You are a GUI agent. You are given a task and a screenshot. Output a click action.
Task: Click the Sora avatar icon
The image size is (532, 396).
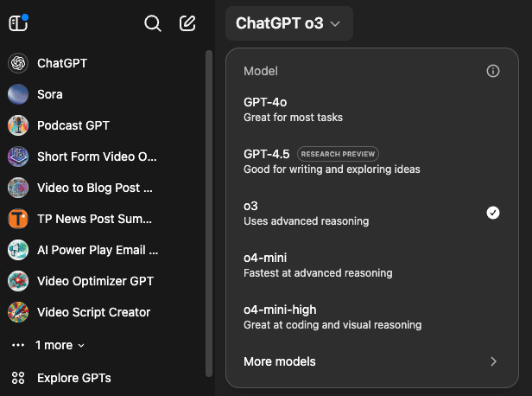18,94
